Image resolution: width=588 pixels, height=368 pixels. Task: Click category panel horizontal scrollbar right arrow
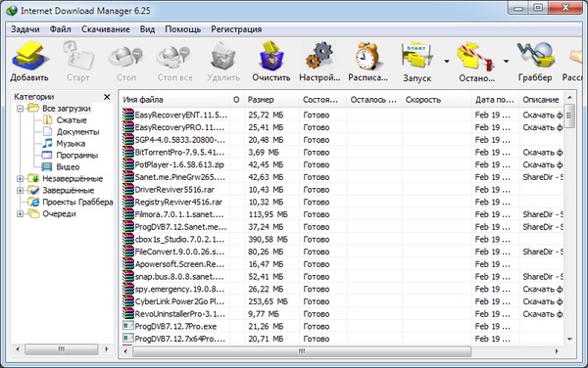107,348
